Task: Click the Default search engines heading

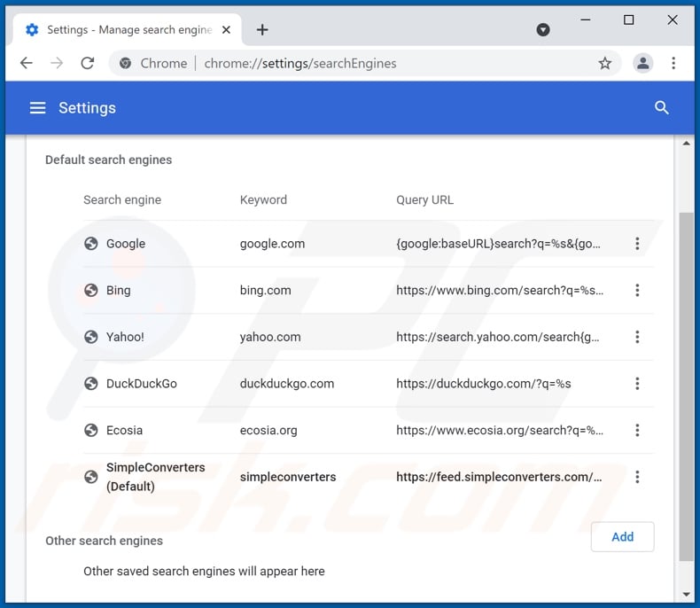Action: [108, 160]
